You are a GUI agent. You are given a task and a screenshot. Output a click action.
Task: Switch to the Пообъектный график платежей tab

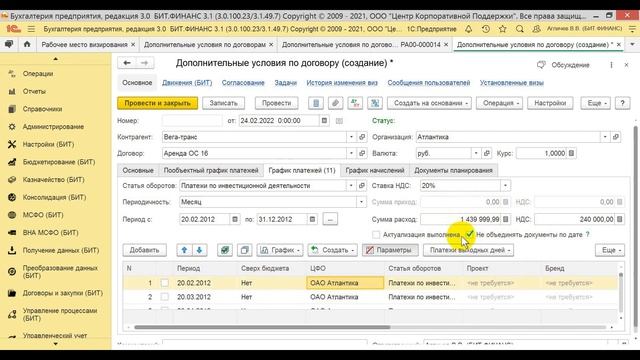(x=211, y=170)
